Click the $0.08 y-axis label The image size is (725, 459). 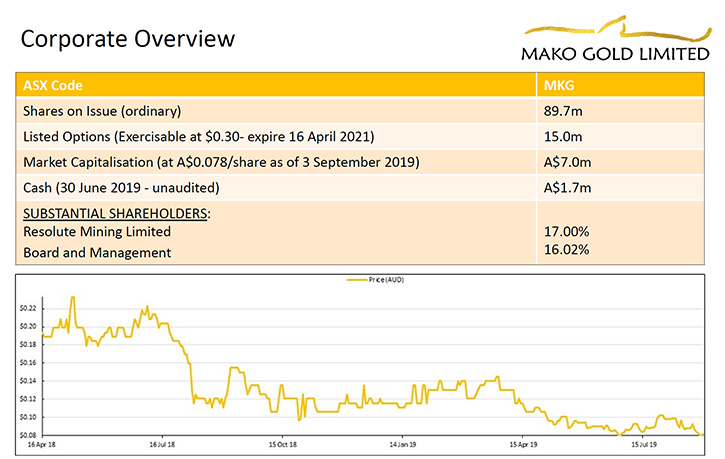[28, 435]
